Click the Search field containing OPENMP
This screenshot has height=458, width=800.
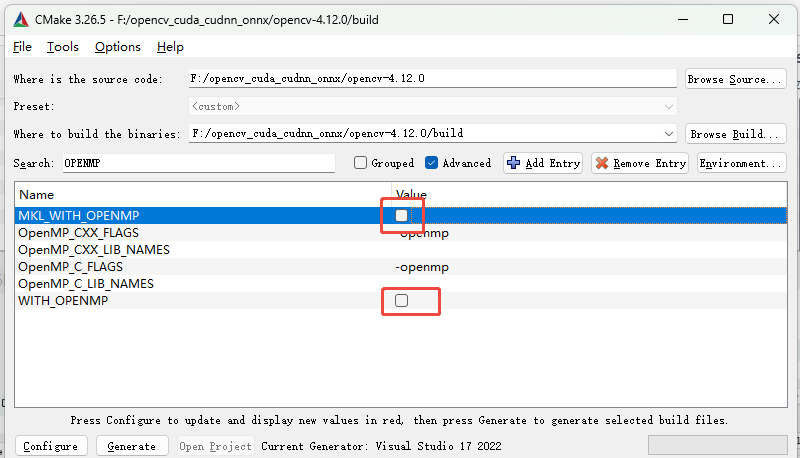196,163
